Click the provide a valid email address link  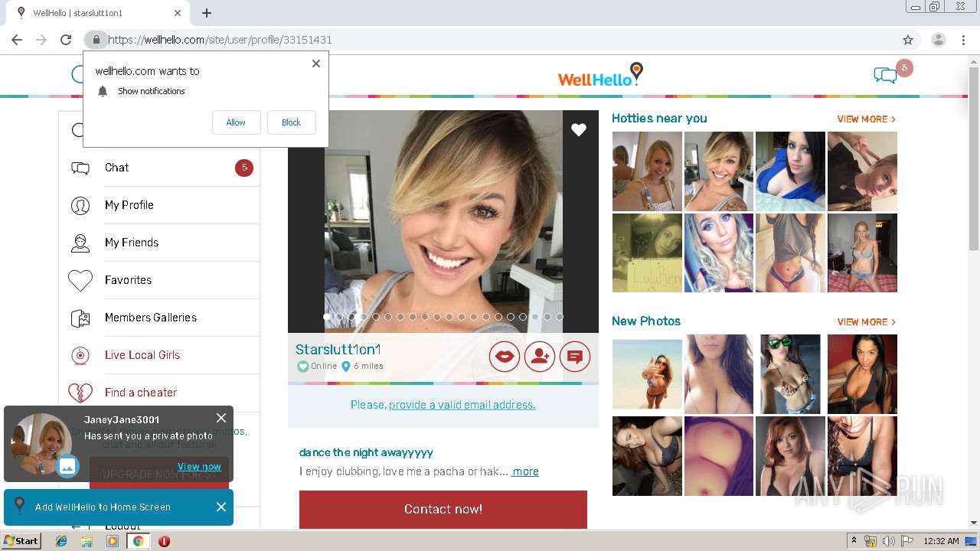[x=462, y=405]
